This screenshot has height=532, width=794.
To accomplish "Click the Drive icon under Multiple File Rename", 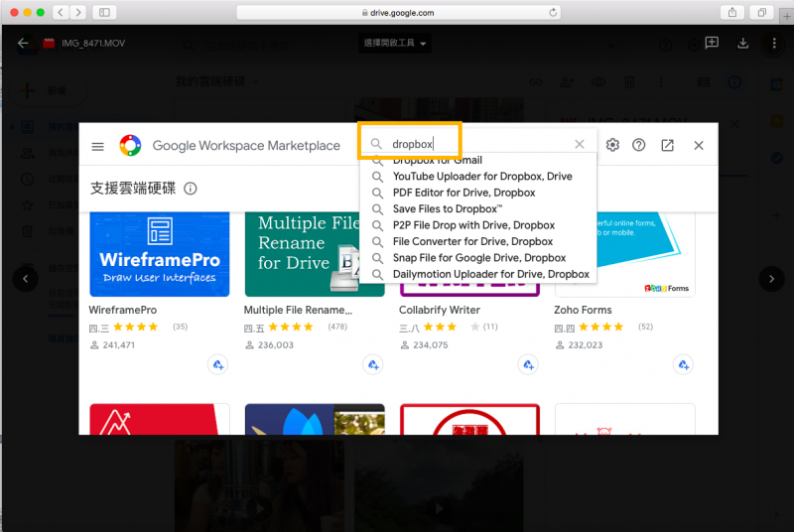I will coord(373,364).
